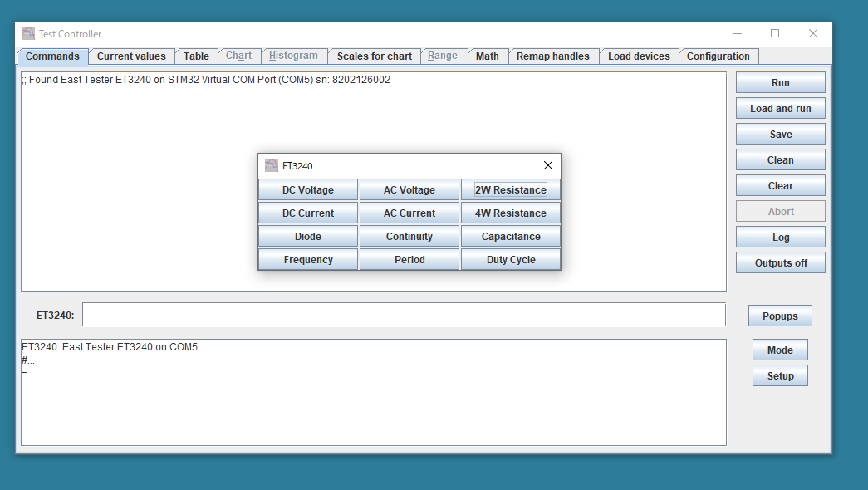Select DC Current mode

click(x=308, y=213)
